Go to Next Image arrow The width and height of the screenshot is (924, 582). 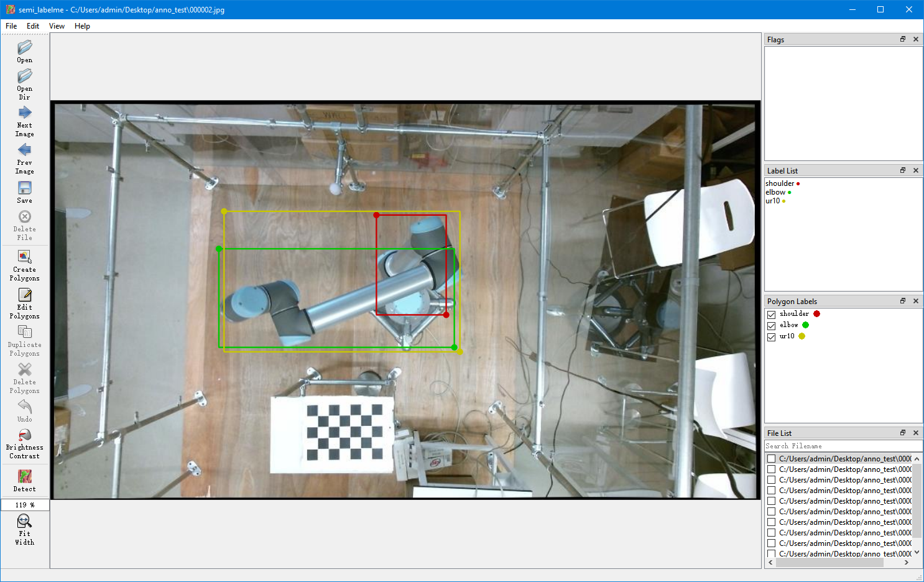point(25,113)
